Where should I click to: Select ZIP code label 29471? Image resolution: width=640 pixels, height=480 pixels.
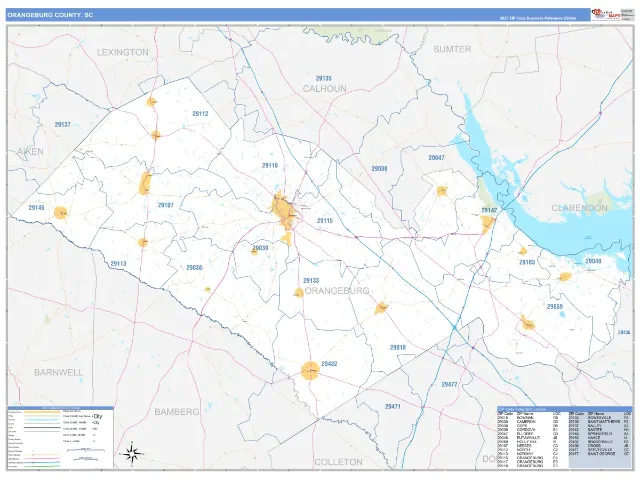(393, 407)
